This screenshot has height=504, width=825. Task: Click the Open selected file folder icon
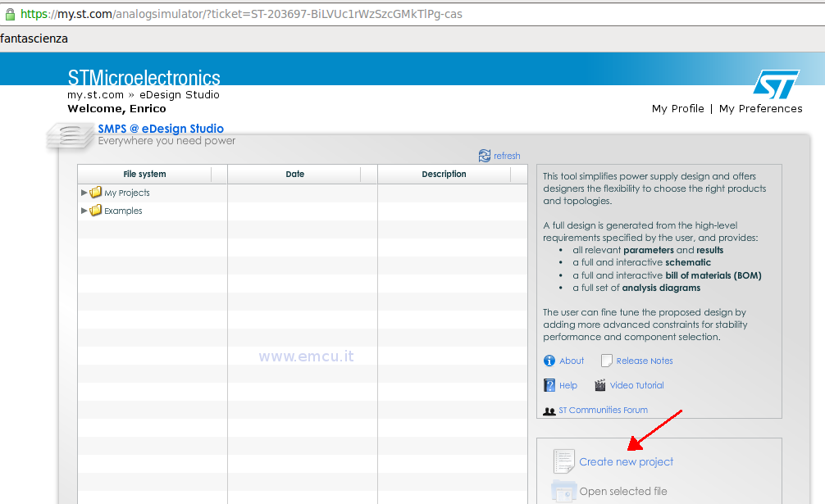564,492
